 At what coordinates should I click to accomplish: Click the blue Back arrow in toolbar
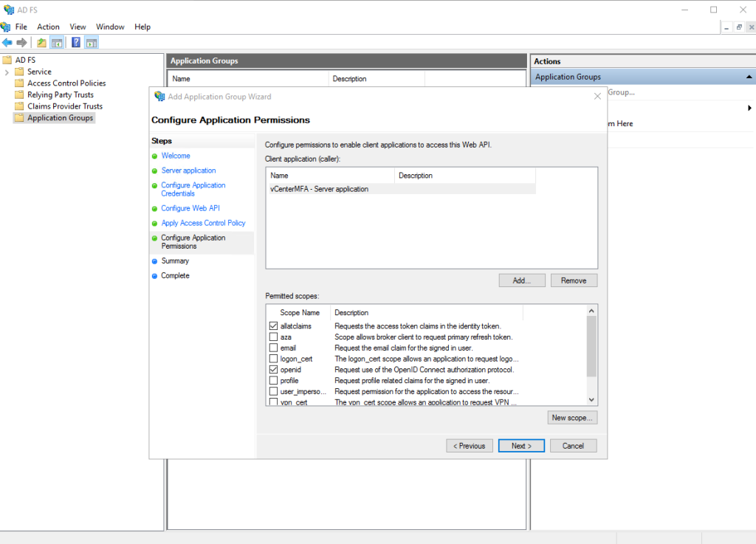click(7, 42)
